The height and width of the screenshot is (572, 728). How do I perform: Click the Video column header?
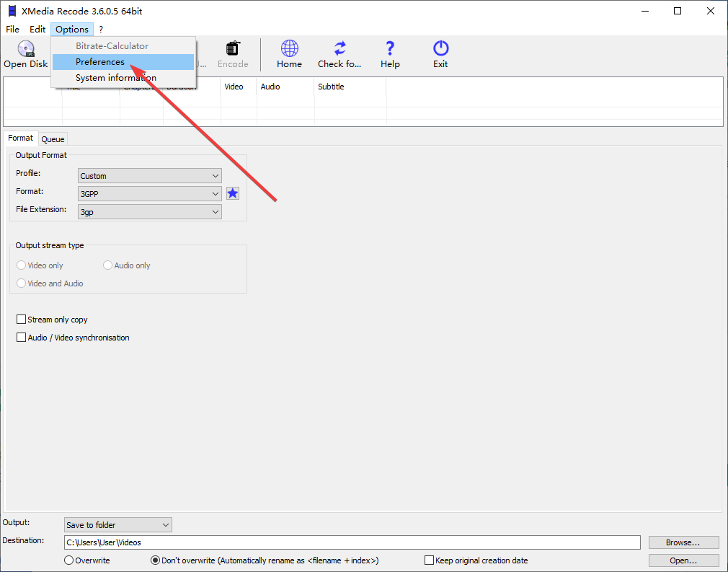point(239,87)
